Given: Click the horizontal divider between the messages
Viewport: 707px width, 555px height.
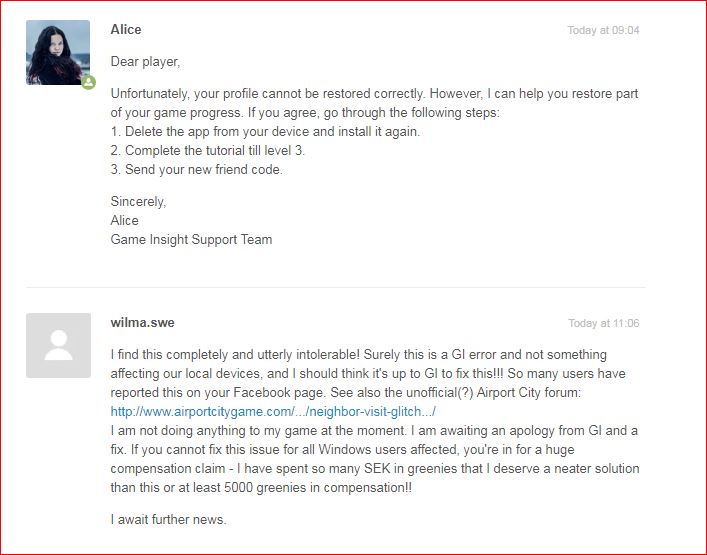Looking at the screenshot, I should (335, 288).
